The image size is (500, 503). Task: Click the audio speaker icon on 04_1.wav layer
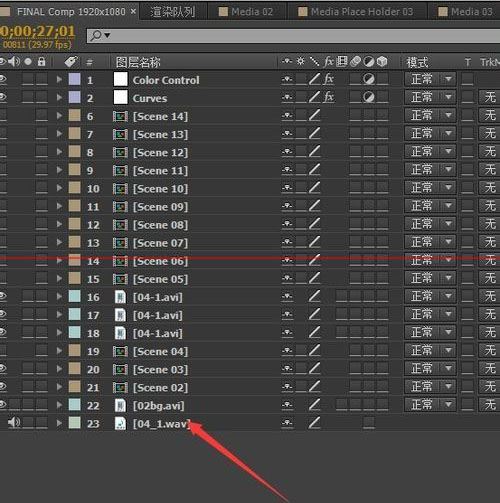[13, 423]
